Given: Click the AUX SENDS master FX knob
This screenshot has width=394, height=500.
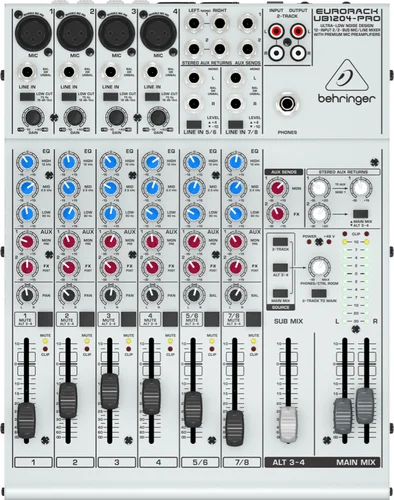Looking at the screenshot, I should point(277,214).
